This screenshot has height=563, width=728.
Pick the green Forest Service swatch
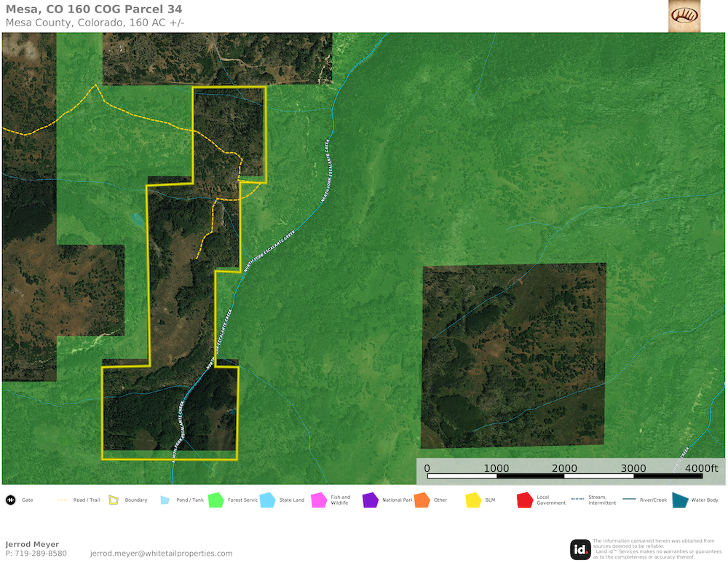215,500
